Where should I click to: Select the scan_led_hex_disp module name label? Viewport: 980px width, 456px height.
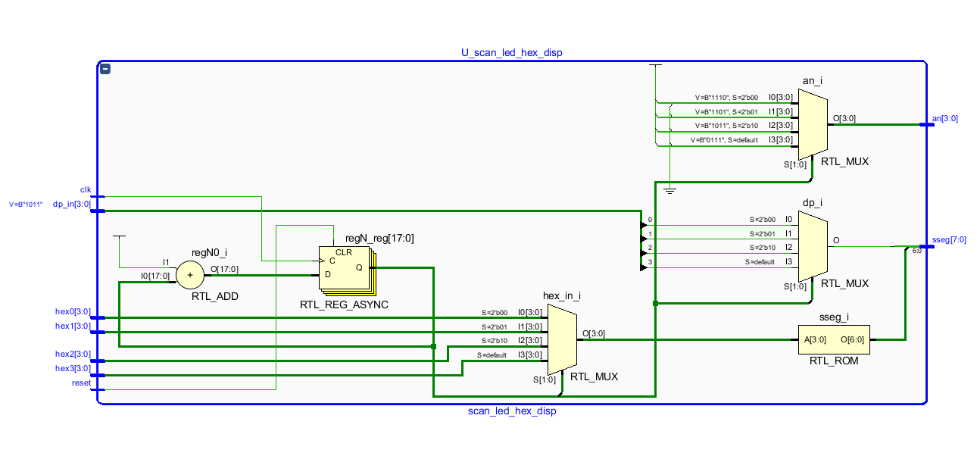[512, 411]
